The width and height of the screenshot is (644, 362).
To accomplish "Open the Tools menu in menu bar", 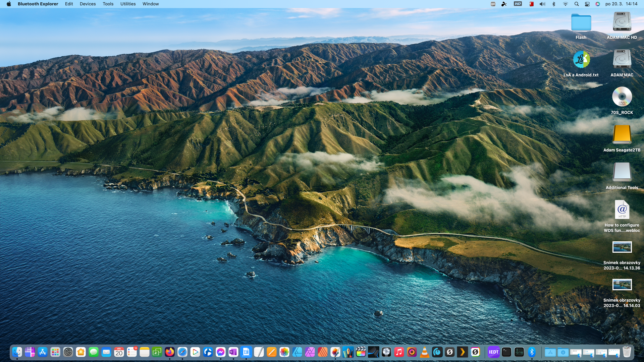I will coord(108,4).
